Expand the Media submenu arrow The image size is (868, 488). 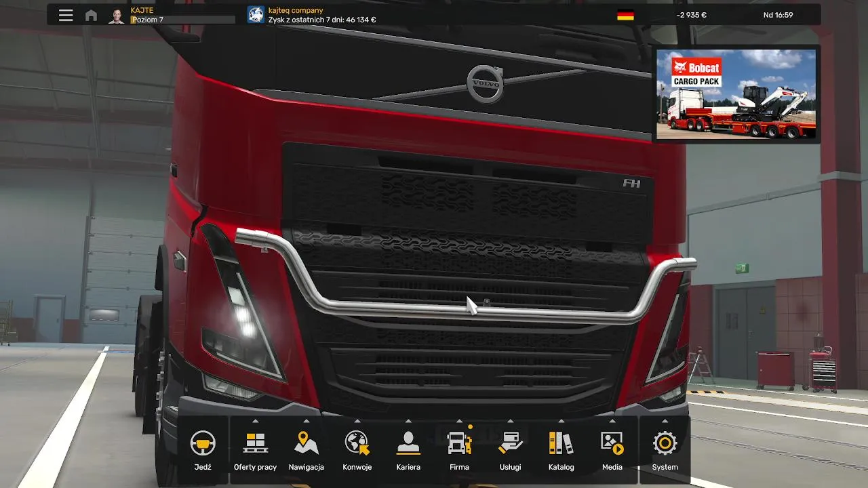coord(612,421)
